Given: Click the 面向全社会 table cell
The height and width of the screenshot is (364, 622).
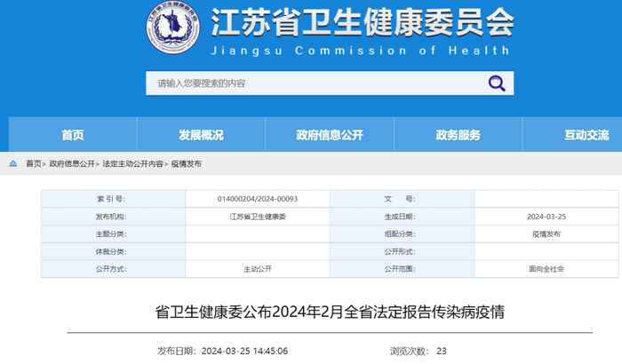Looking at the screenshot, I should [x=546, y=269].
